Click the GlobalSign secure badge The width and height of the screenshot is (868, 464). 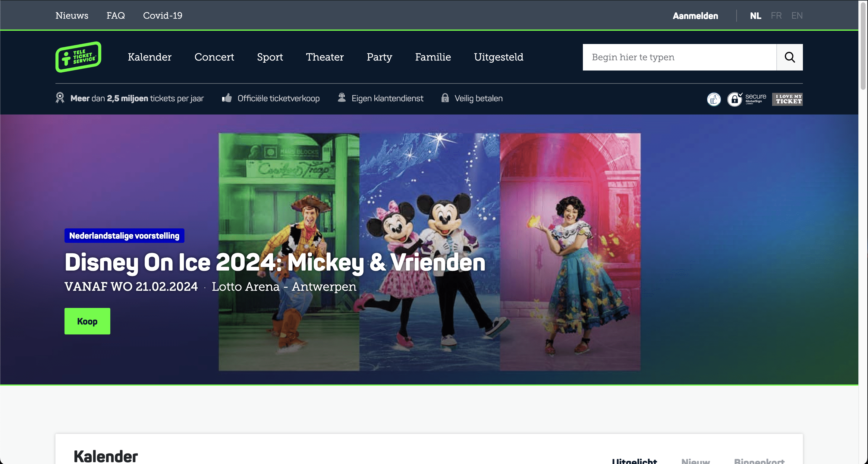point(747,99)
